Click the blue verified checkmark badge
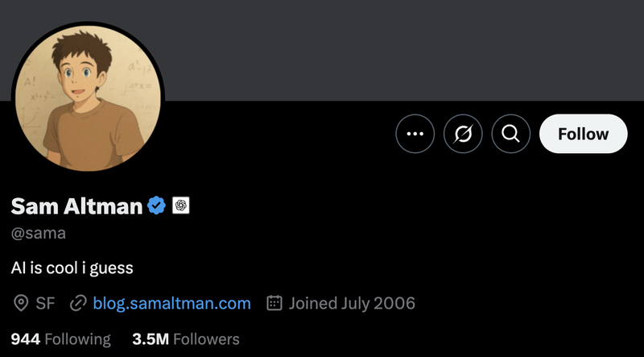The width and height of the screenshot is (644, 357). (x=156, y=206)
